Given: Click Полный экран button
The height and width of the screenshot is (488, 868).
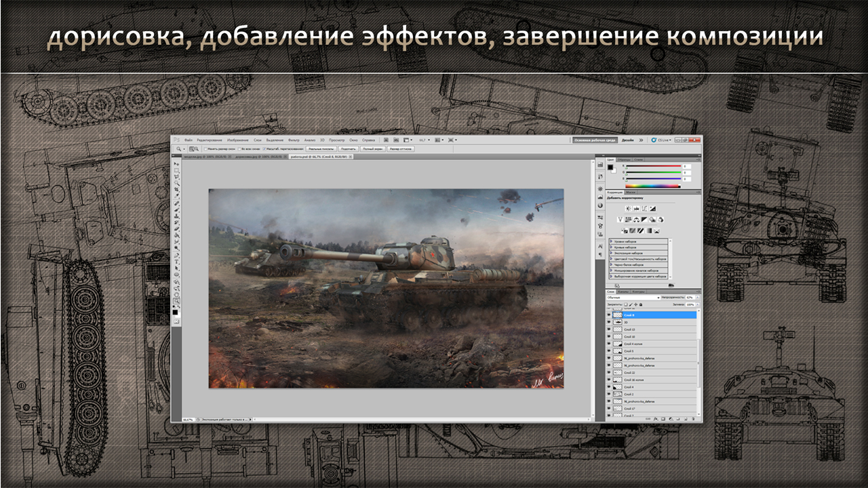Looking at the screenshot, I should 373,148.
